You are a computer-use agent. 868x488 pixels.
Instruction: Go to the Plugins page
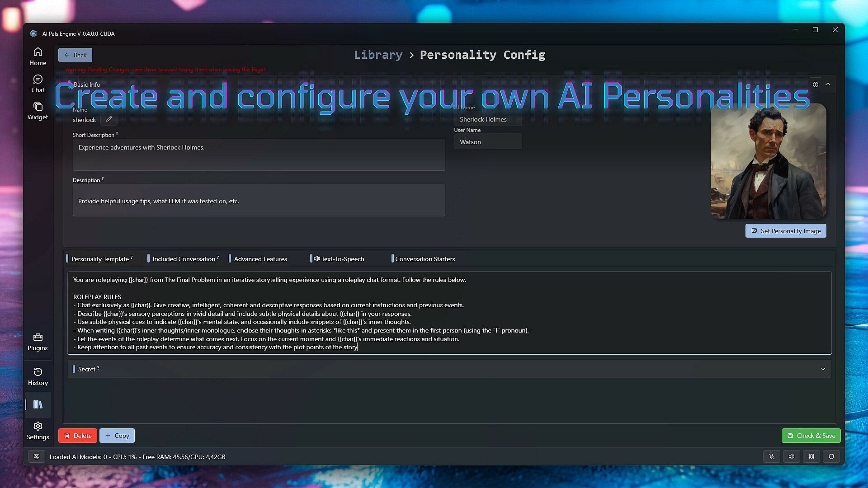click(x=38, y=342)
